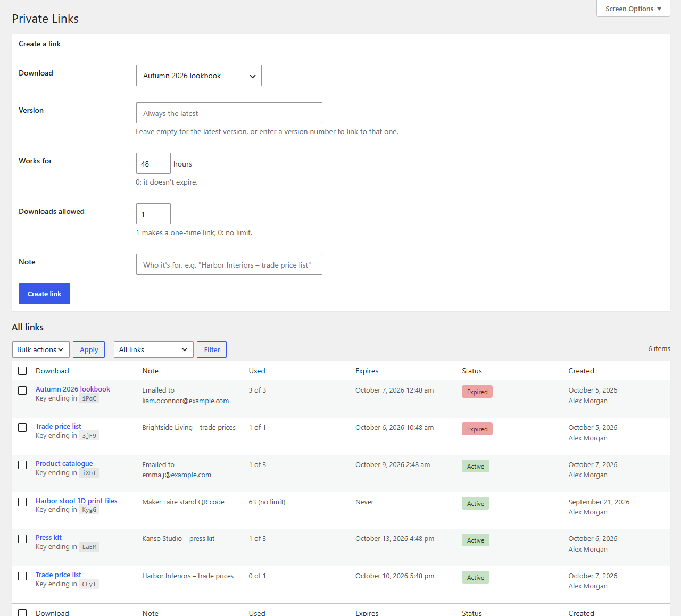Click the Active badge for Product catalogue
The image size is (681, 616).
[x=476, y=466]
